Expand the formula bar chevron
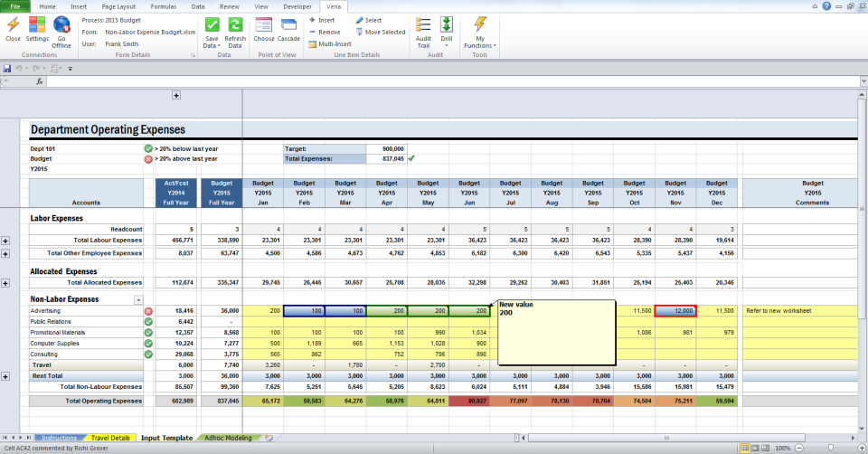The image size is (868, 454). tap(863, 81)
